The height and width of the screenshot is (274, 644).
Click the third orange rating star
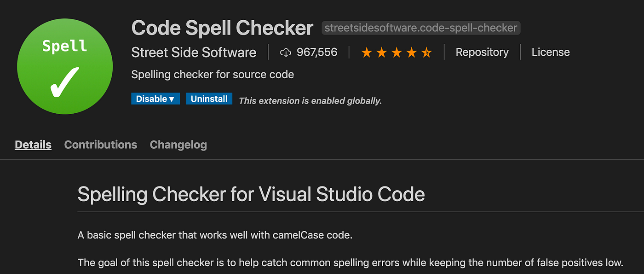click(397, 52)
